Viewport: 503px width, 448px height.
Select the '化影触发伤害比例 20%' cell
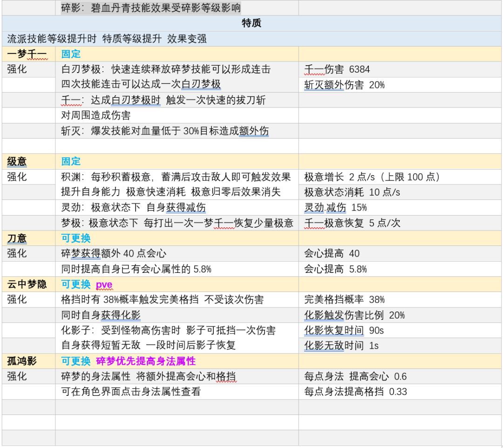click(x=400, y=315)
